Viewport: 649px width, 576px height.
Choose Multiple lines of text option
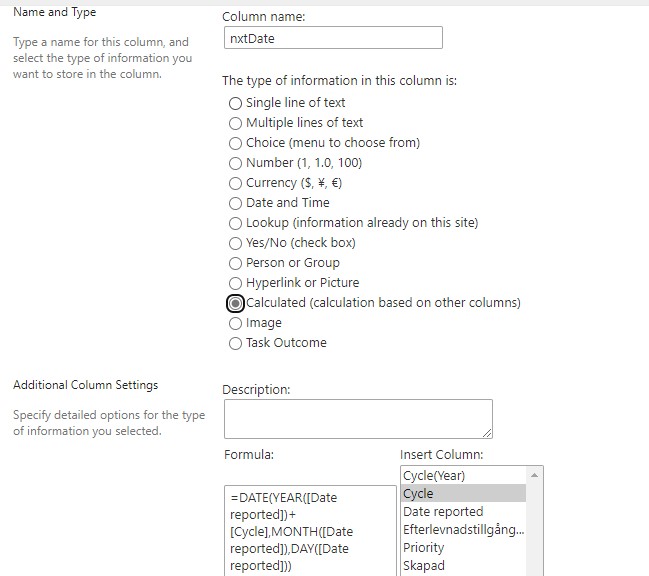click(x=235, y=123)
